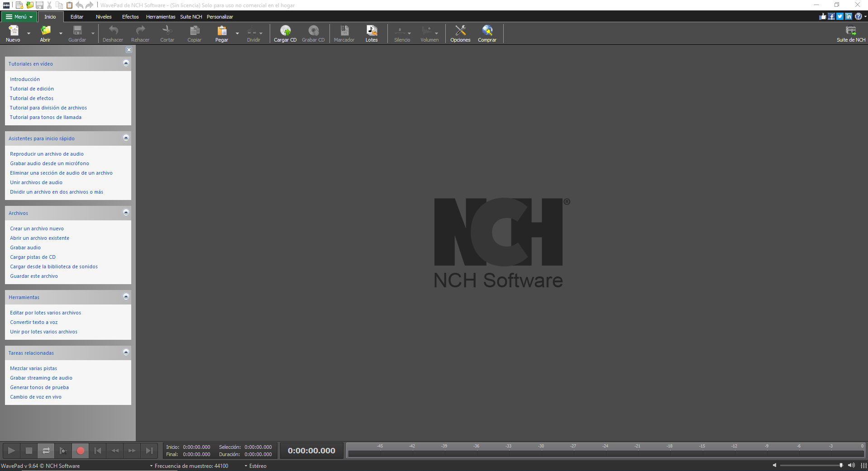868x471 pixels.
Task: Click the fast forward button
Action: click(132, 451)
